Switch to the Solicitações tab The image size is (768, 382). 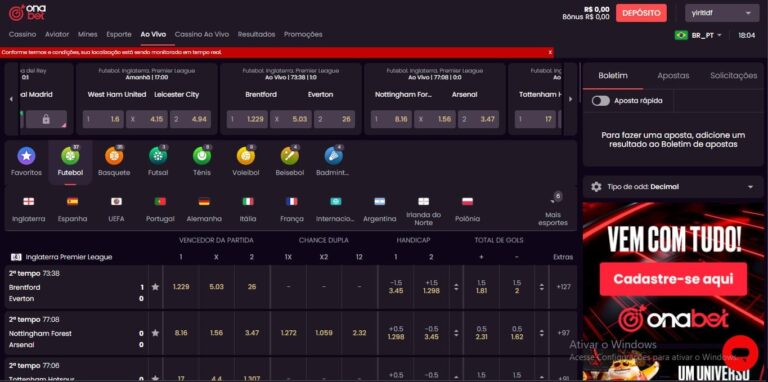click(733, 76)
